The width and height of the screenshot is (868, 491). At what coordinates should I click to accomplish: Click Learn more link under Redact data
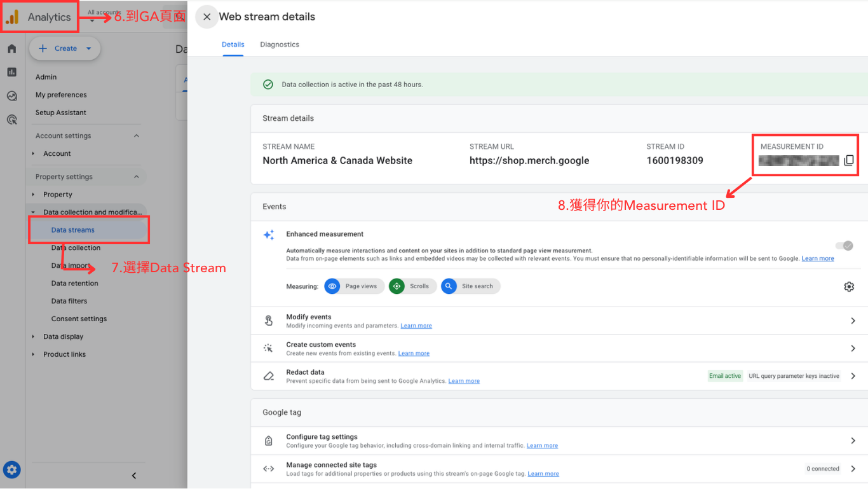pos(464,381)
